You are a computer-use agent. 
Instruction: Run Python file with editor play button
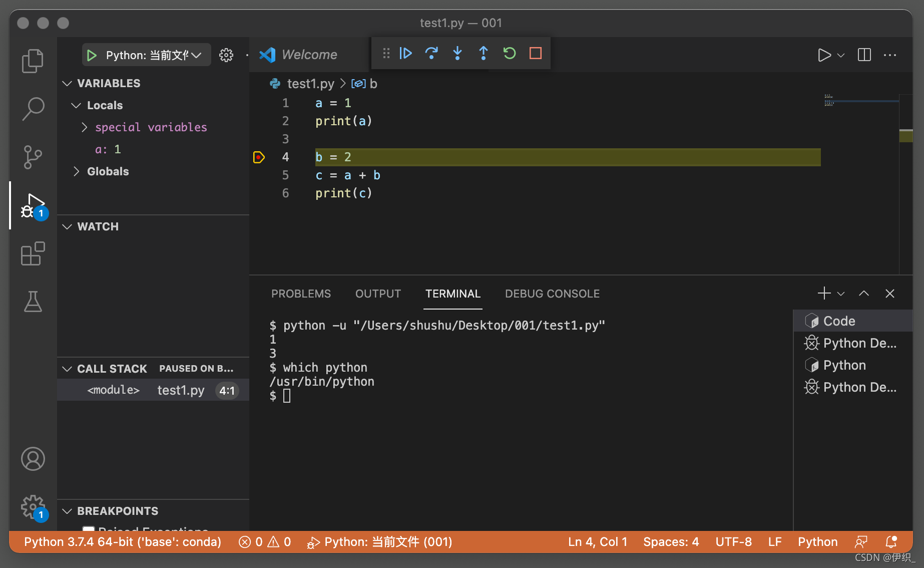(x=824, y=55)
